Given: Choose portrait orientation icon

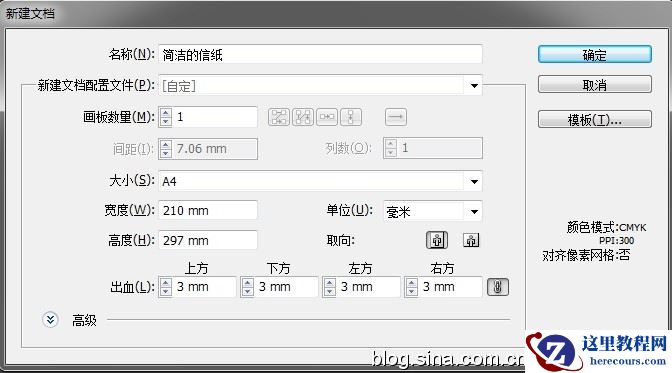Looking at the screenshot, I should click(437, 240).
